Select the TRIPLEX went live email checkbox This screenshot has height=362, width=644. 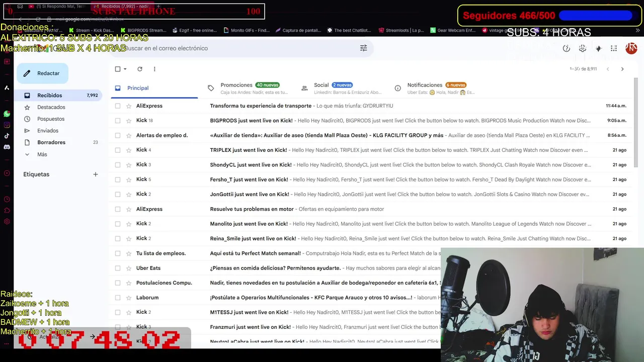(x=118, y=150)
